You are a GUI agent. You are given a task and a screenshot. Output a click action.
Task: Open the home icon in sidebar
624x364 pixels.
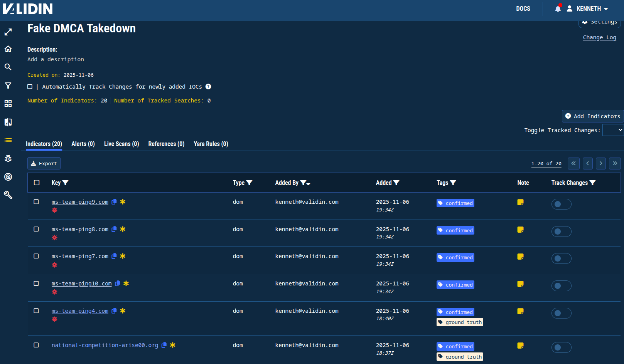pos(8,49)
